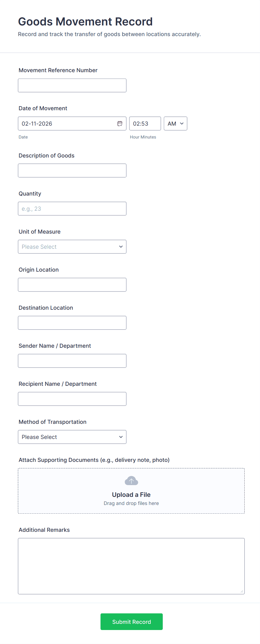This screenshot has width=260, height=644.
Task: Click inside the Additional Remarks textarea
Action: tap(131, 566)
